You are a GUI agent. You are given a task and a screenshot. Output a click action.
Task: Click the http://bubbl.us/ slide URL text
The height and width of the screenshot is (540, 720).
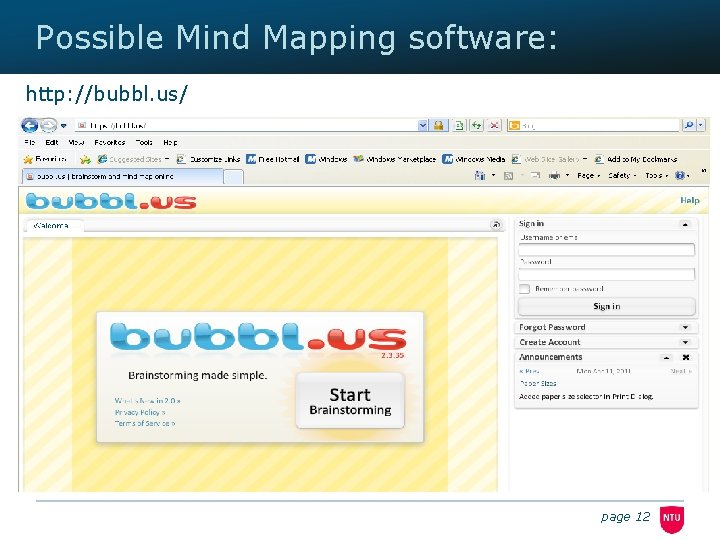pos(107,94)
